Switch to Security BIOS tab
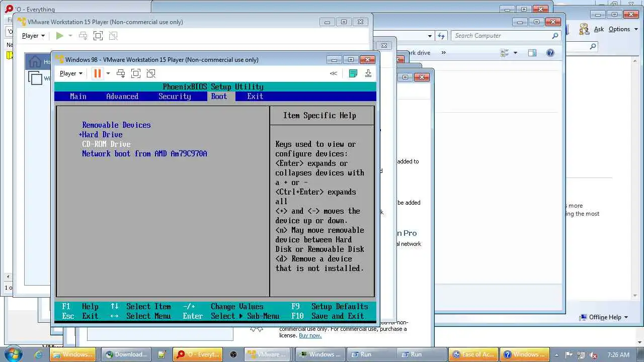The image size is (644, 362). [175, 96]
